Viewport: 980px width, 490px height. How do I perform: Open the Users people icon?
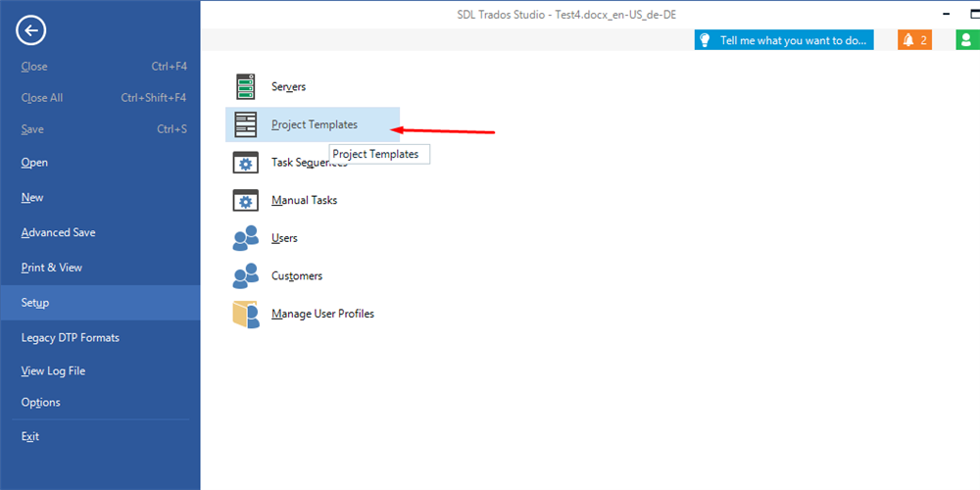[x=246, y=238]
